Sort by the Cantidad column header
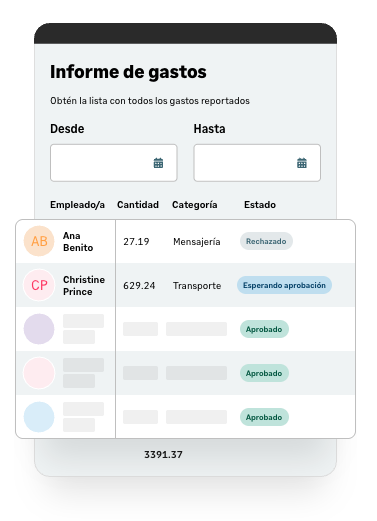Image resolution: width=377 pixels, height=521 pixels. (138, 205)
